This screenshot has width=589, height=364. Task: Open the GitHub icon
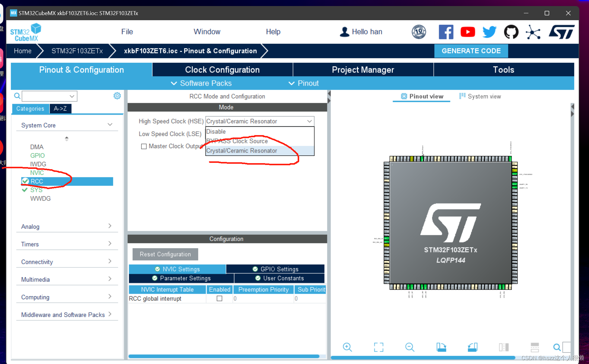pos(511,32)
